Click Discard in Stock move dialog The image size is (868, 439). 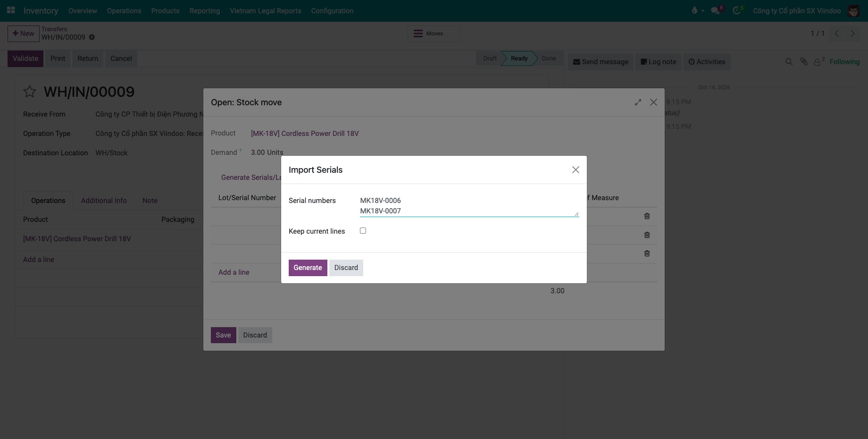[255, 335]
